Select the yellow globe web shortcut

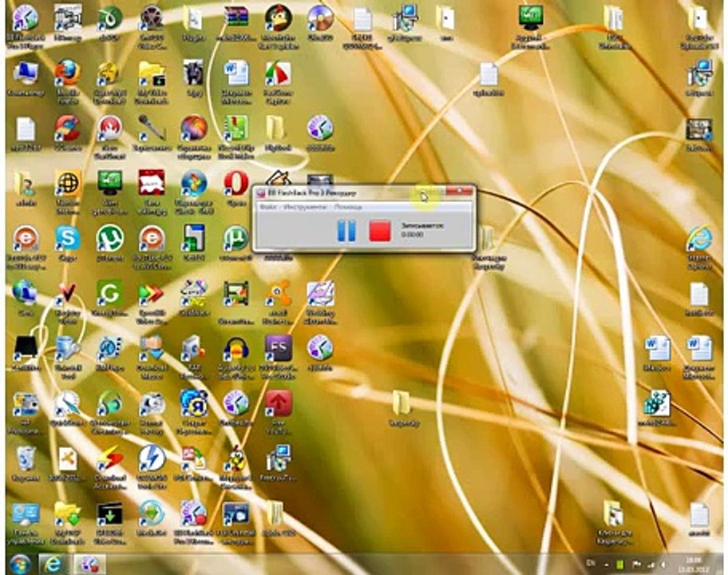[x=68, y=192]
